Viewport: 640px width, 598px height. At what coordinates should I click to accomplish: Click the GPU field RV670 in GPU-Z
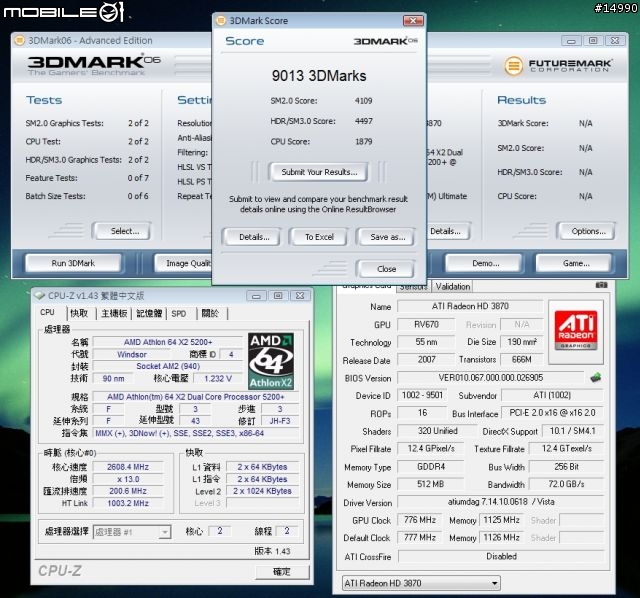[426, 325]
